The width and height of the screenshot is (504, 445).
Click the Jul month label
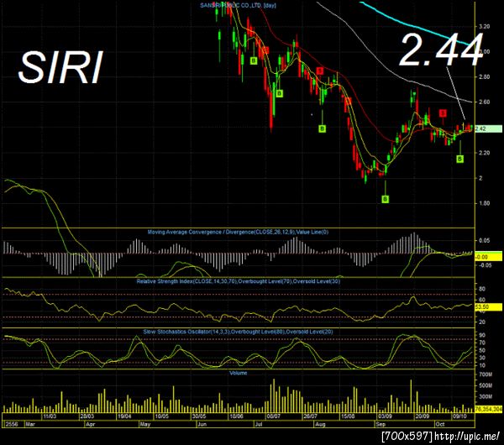258,424
